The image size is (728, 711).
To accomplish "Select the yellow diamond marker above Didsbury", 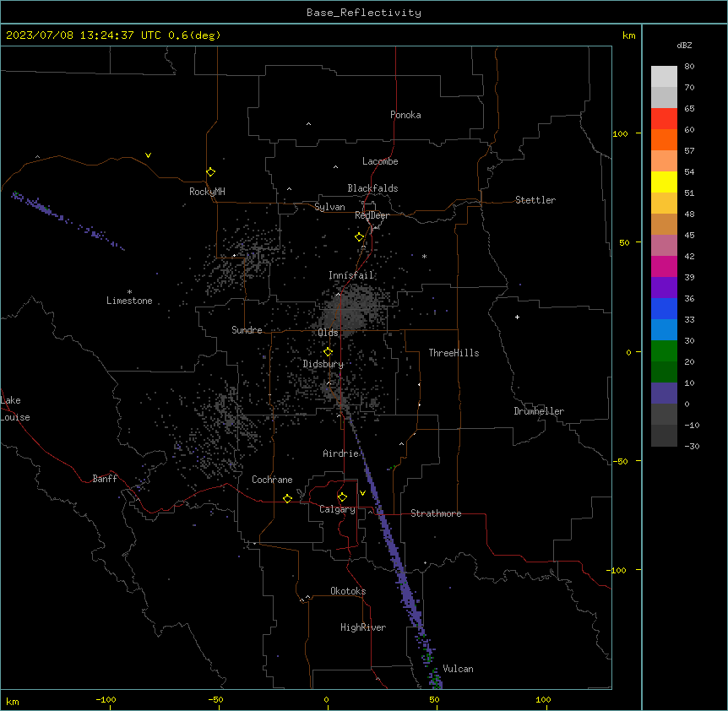I will [x=328, y=352].
